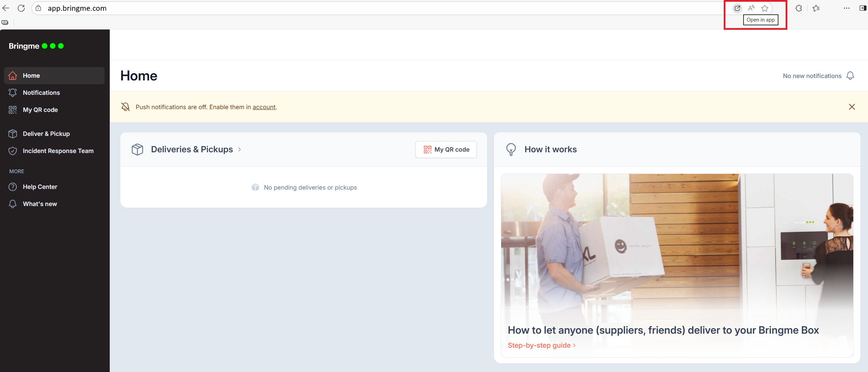868x372 pixels.
Task: Add page to favorites with star icon
Action: coord(765,8)
